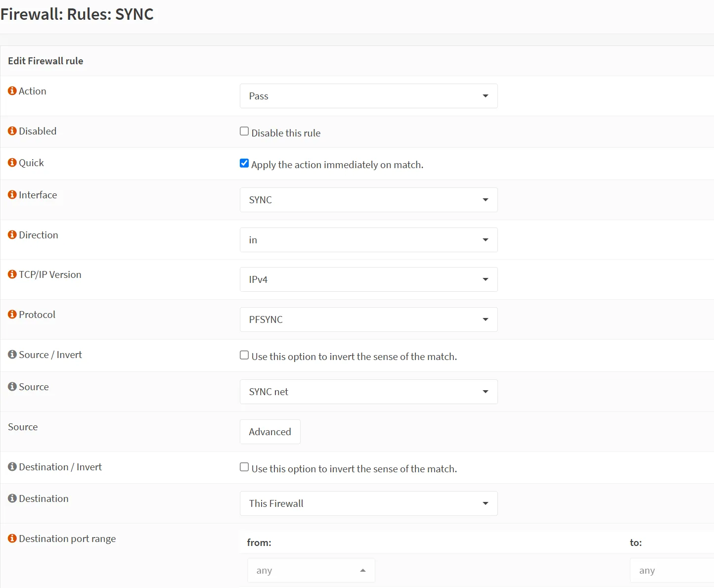This screenshot has width=714, height=588.
Task: Click the Edit Firewall rule heading
Action: pyautogui.click(x=45, y=61)
